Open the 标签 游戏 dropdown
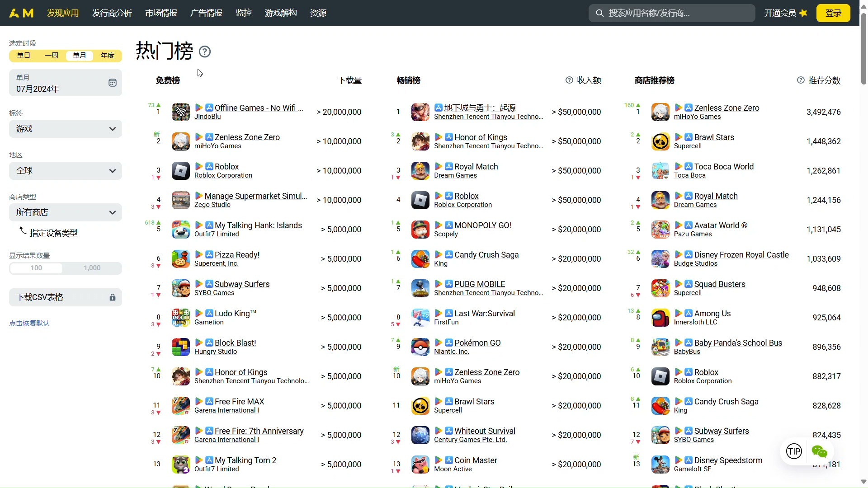 coord(66,129)
